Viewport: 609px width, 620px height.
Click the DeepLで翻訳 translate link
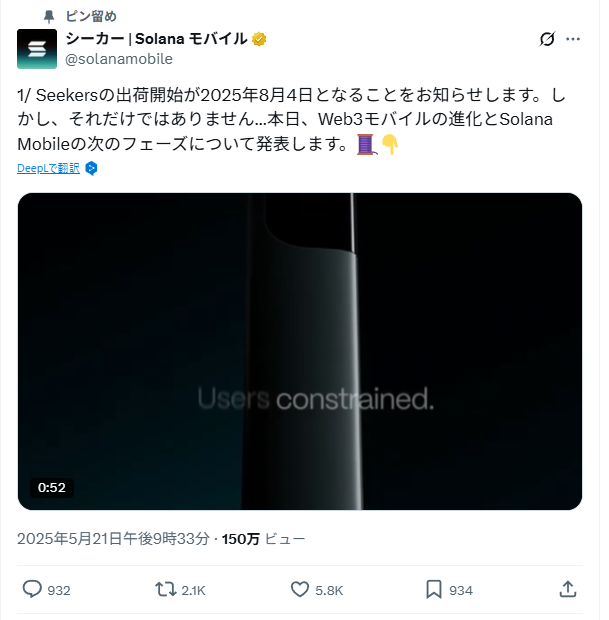(48, 168)
